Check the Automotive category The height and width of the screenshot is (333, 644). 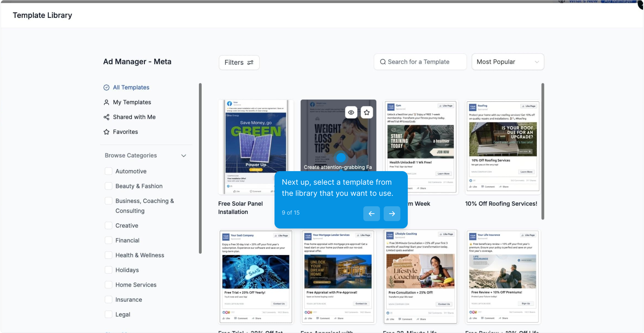click(109, 171)
